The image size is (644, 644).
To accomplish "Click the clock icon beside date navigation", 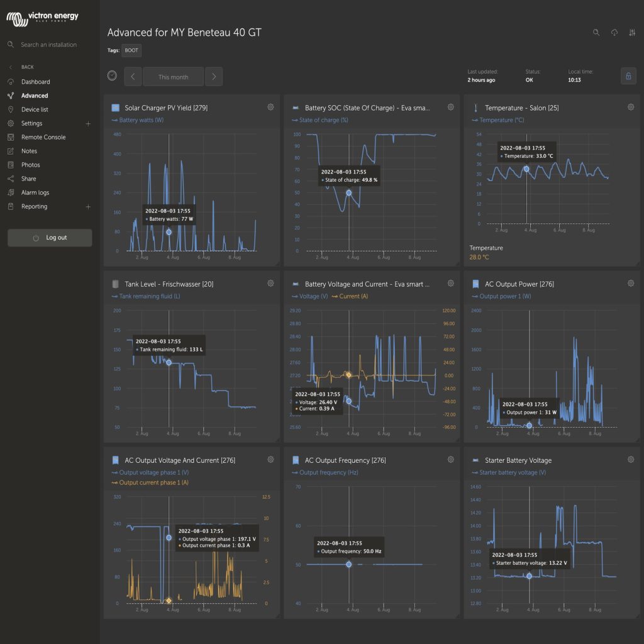I will pos(112,75).
